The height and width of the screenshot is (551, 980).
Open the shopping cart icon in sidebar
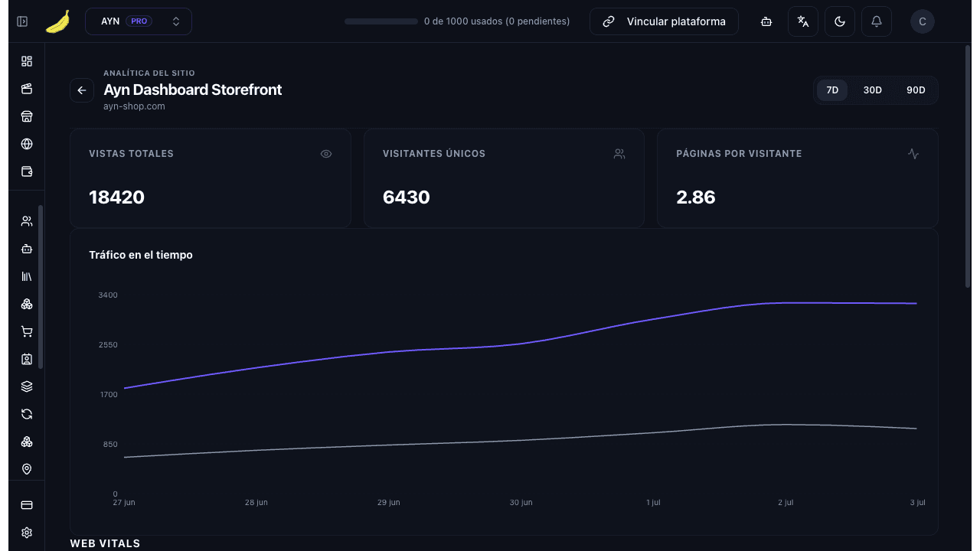coord(27,331)
